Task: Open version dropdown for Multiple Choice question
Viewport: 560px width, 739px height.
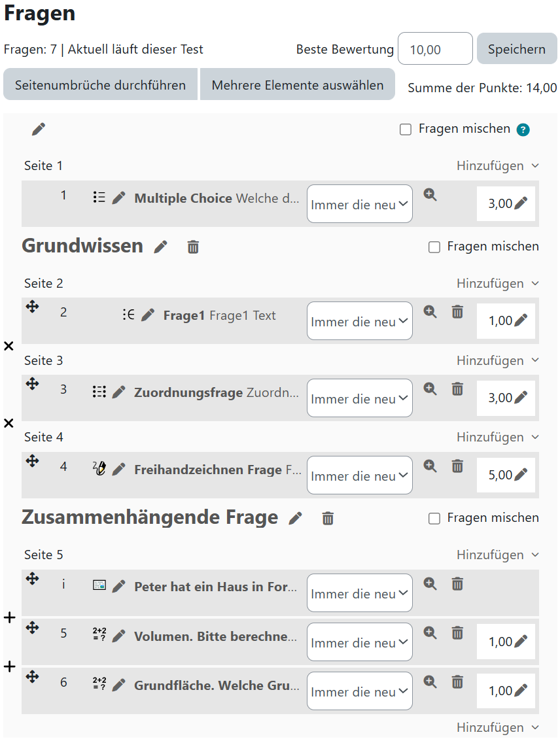Action: (x=360, y=204)
